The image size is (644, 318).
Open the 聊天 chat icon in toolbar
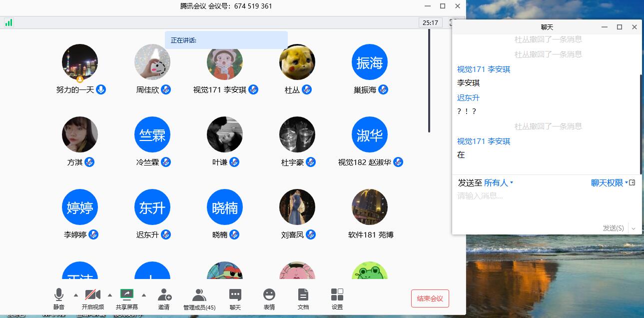pyautogui.click(x=235, y=298)
